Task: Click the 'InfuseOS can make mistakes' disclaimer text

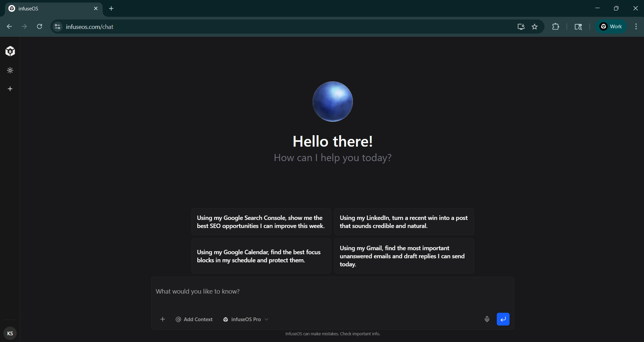Action: [333, 334]
